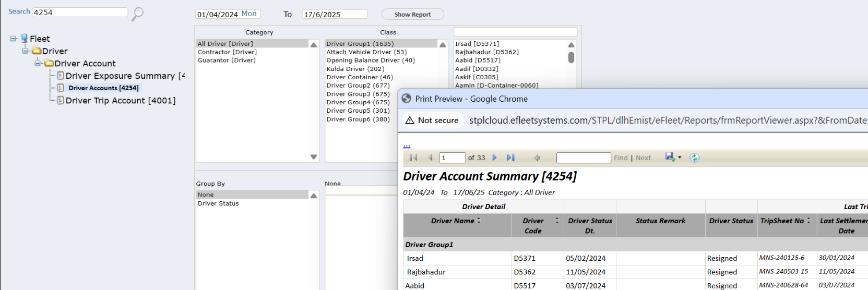This screenshot has height=290, width=868.
Task: Jump to last report page
Action: (x=510, y=158)
